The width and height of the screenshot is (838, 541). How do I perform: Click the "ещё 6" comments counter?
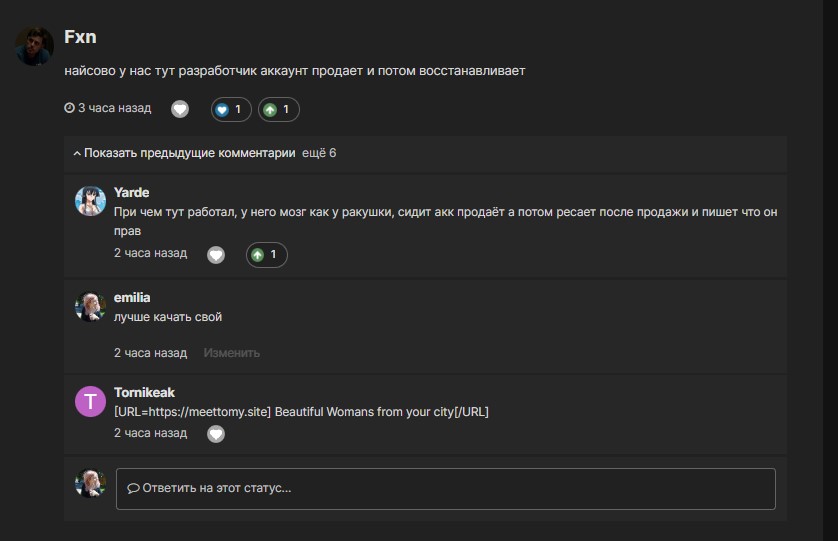pyautogui.click(x=319, y=153)
